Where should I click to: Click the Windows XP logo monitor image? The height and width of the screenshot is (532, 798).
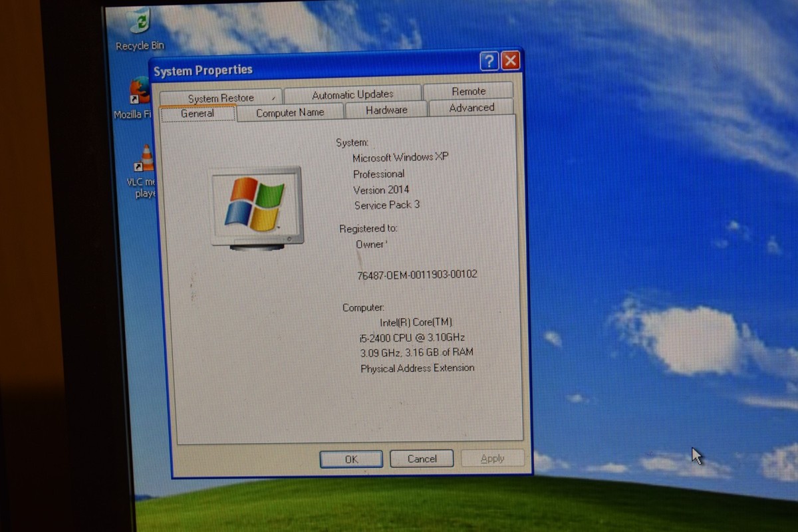tap(257, 208)
